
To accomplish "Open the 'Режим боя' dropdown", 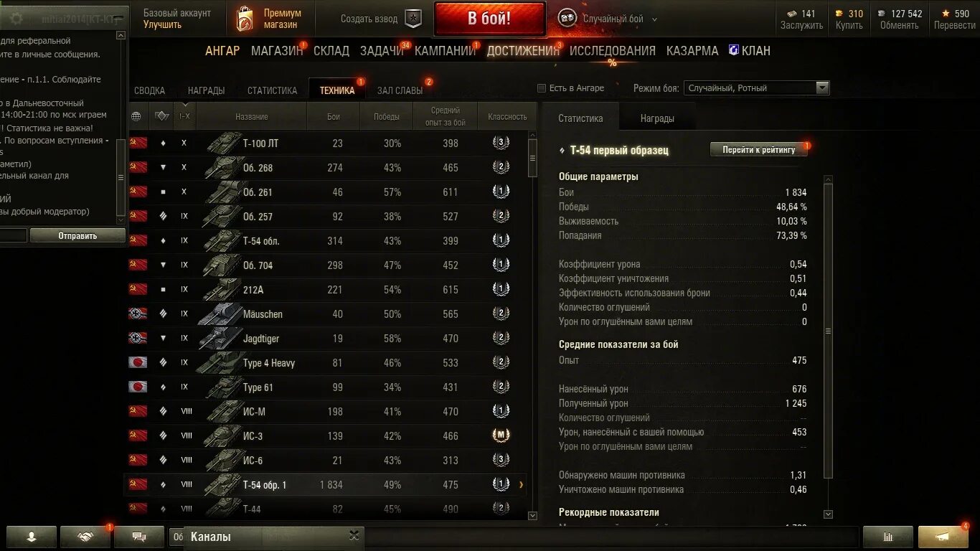I will (x=756, y=88).
